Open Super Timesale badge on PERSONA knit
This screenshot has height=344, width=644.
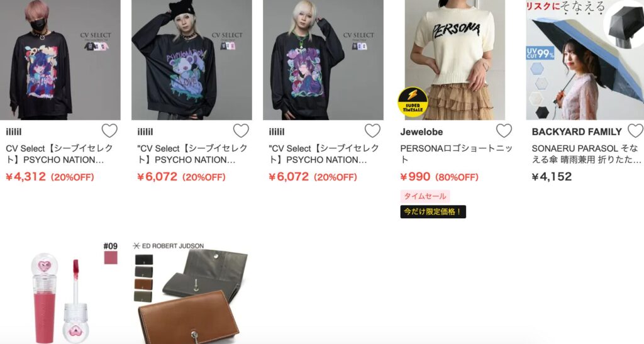click(413, 102)
